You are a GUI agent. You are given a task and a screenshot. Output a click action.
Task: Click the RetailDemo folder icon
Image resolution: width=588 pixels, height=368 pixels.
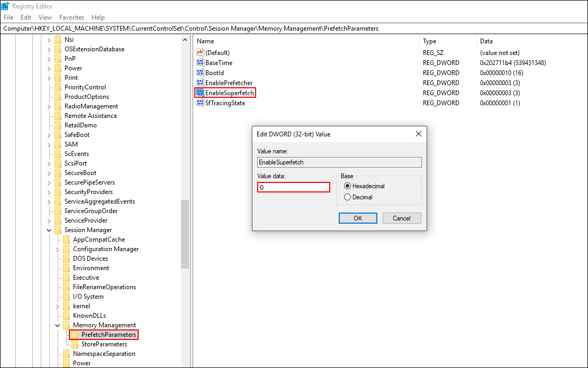[x=58, y=125]
